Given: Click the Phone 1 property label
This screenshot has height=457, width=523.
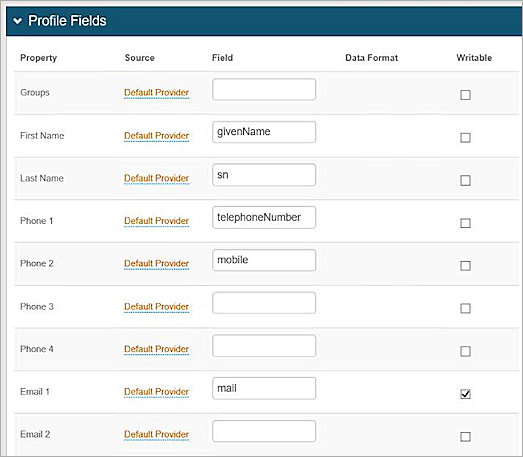Looking at the screenshot, I should point(37,221).
